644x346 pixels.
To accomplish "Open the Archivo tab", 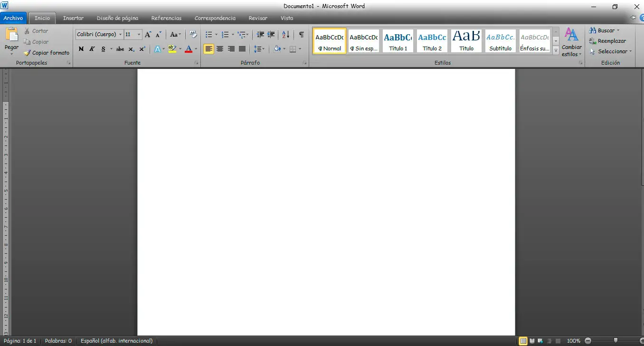I will (x=13, y=18).
